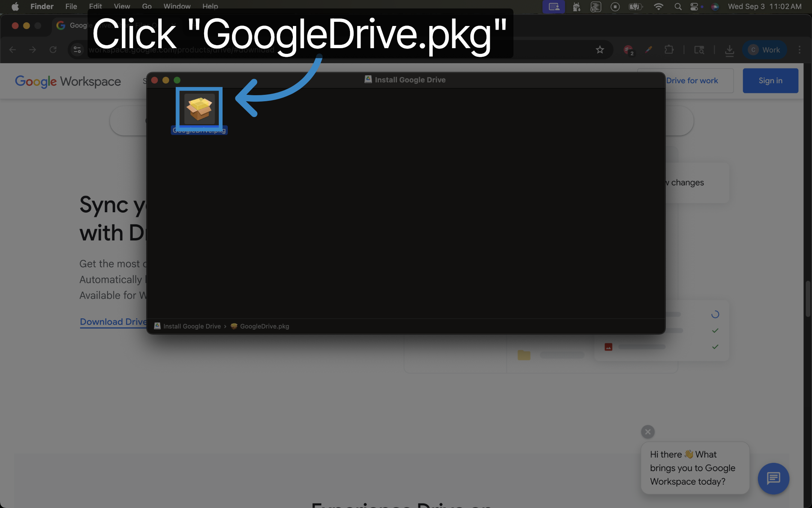Click the red extension icon with badge 2
Viewport: 812px width, 508px height.
click(x=629, y=50)
